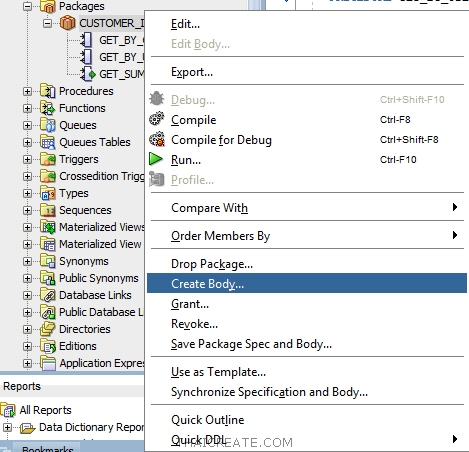Expand the Synonyms tree node
Viewport: 469px width, 452px height.
coord(28,261)
